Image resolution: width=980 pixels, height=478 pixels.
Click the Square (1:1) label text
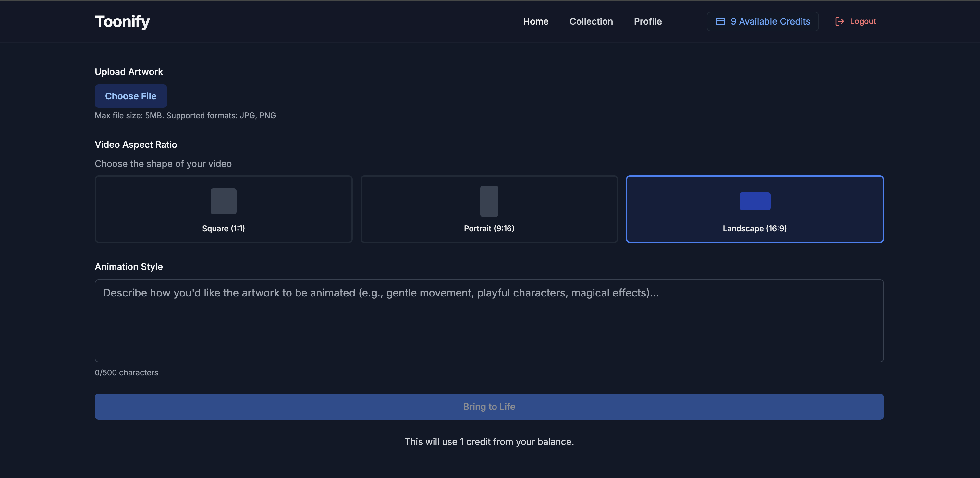223,228
